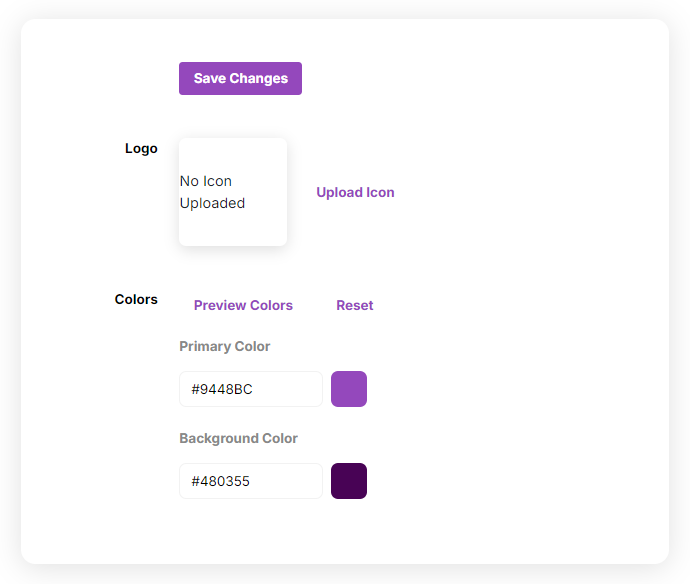The height and width of the screenshot is (584, 690).
Task: Click the 'Primary Color' field label
Action: 225,346
